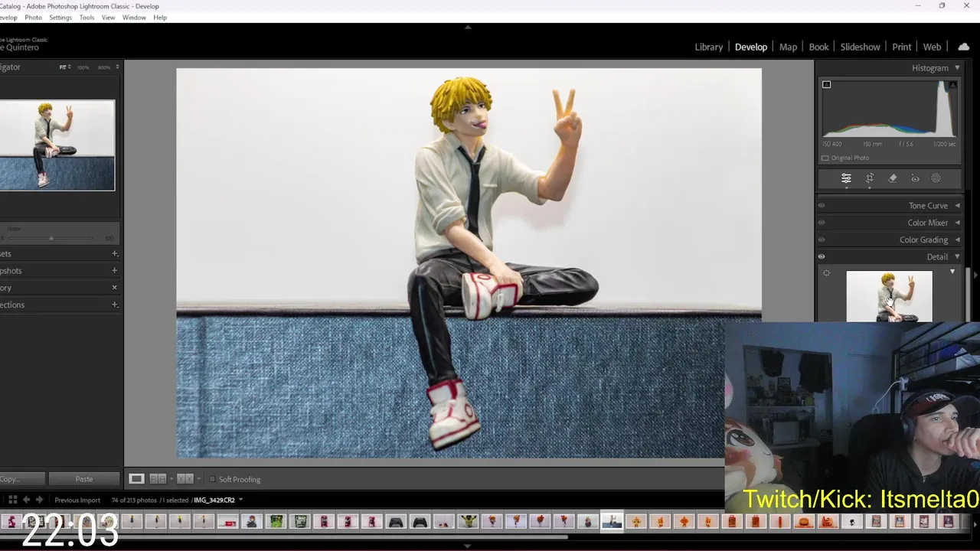Open the Window menu
This screenshot has width=980, height=551.
click(x=134, y=18)
